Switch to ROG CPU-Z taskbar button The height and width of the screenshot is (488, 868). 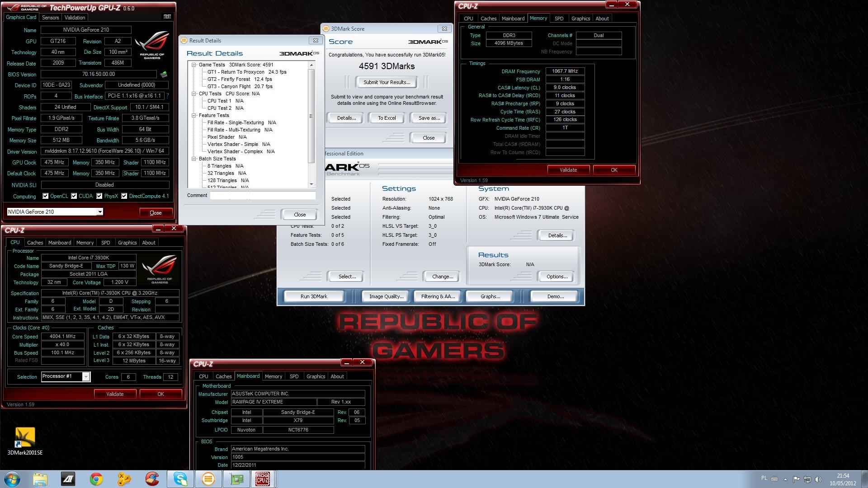tap(263, 479)
